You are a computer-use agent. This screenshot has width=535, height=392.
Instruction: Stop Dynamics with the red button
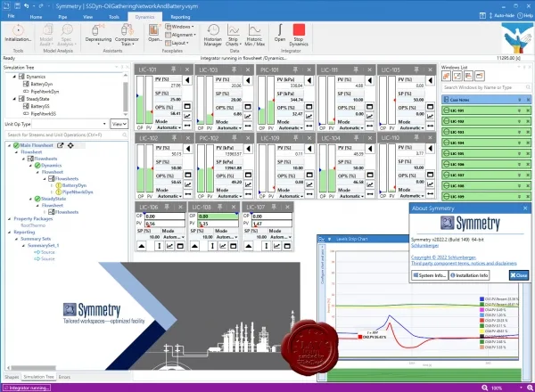pyautogui.click(x=299, y=34)
